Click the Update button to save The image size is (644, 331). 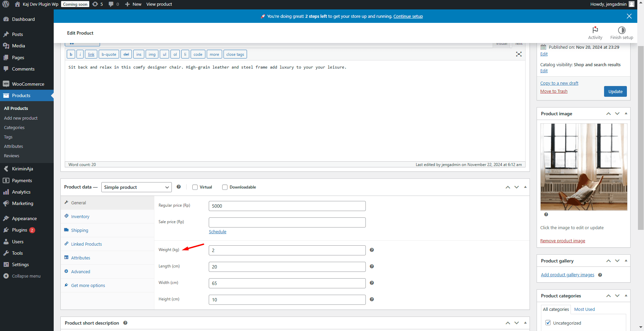615,91
